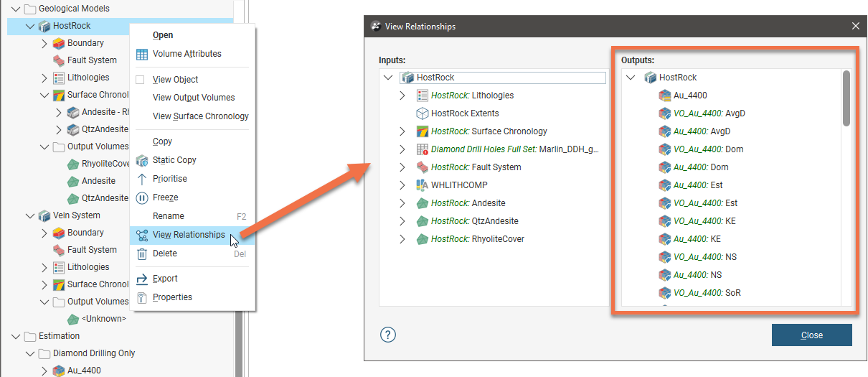Screen dimensions: 868x377
Task: Click the Volume Attributes table icon
Action: point(141,54)
